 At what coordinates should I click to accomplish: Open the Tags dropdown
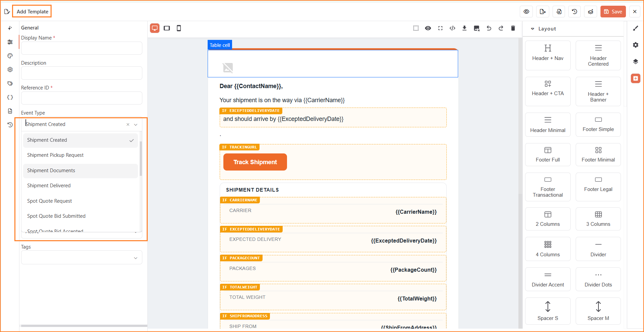[82, 258]
